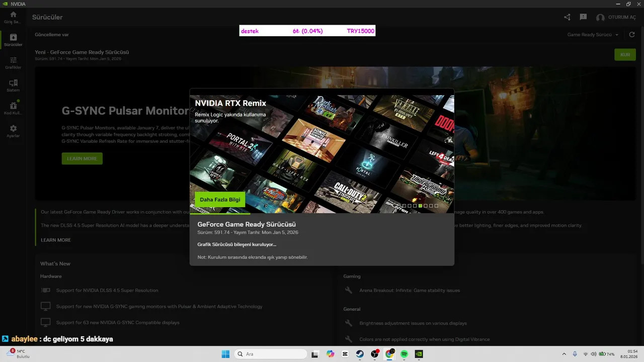
Task: Select Sürücüler in the left sidebar
Action: tap(13, 40)
